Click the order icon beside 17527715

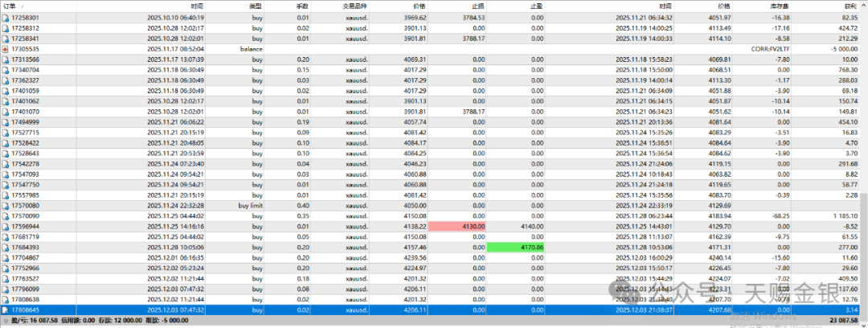[x=6, y=133]
